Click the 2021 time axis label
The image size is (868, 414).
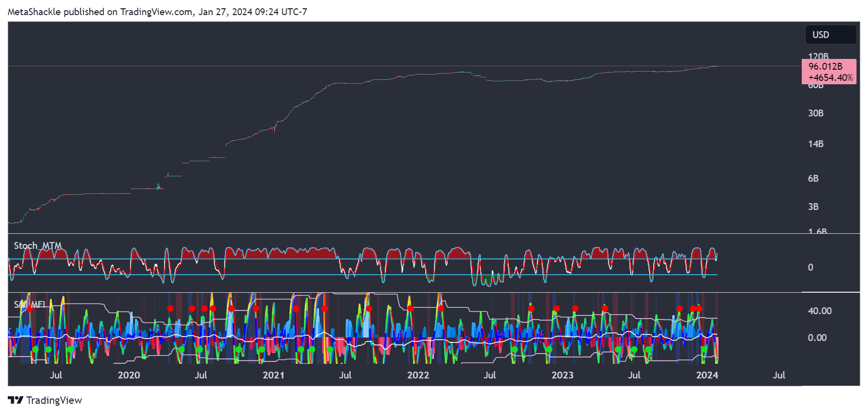(274, 375)
